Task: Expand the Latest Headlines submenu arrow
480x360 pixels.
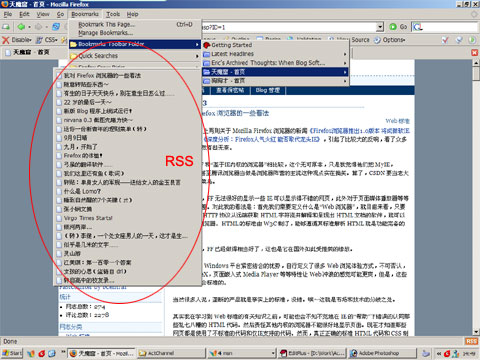Action: (345, 54)
